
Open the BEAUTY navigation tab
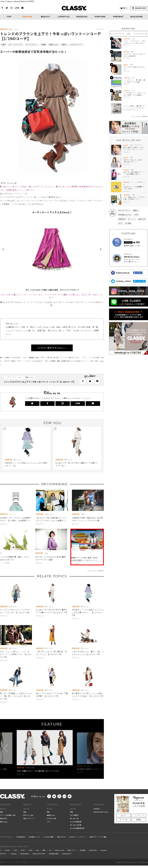coord(46,16)
